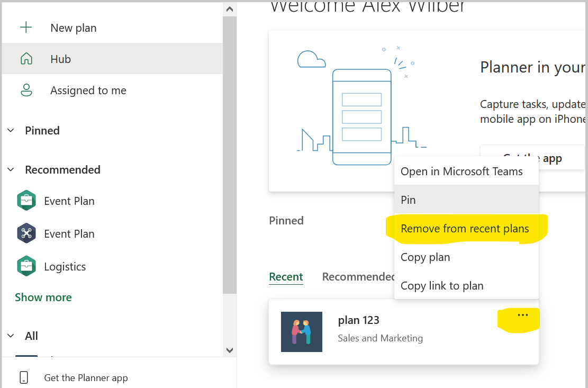Image resolution: width=588 pixels, height=388 pixels.
Task: Collapse the Recommended sidebar section
Action: coord(11,169)
